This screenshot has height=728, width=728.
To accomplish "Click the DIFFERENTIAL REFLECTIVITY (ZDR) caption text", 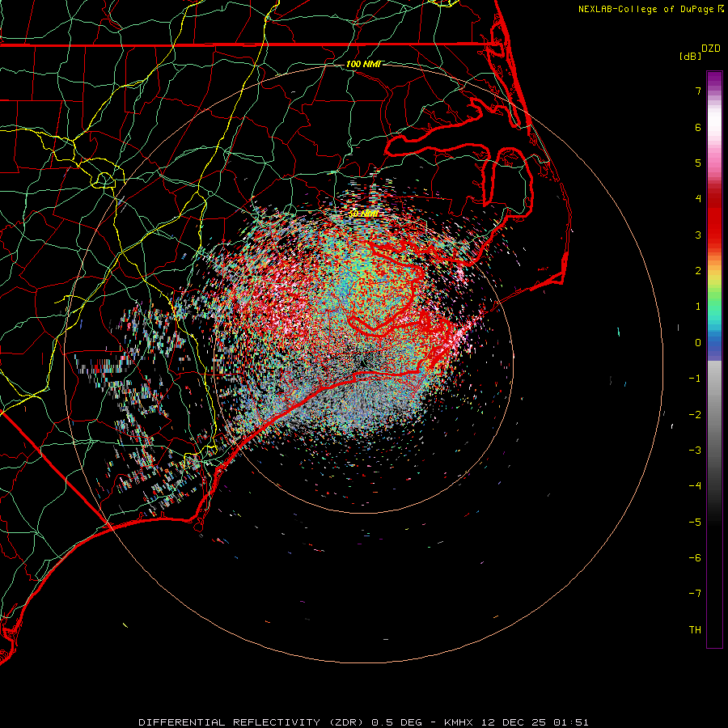I will point(252,722).
